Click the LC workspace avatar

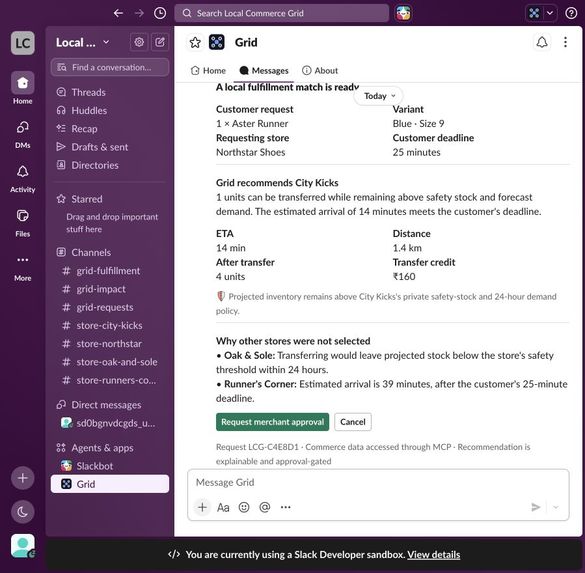(x=23, y=43)
